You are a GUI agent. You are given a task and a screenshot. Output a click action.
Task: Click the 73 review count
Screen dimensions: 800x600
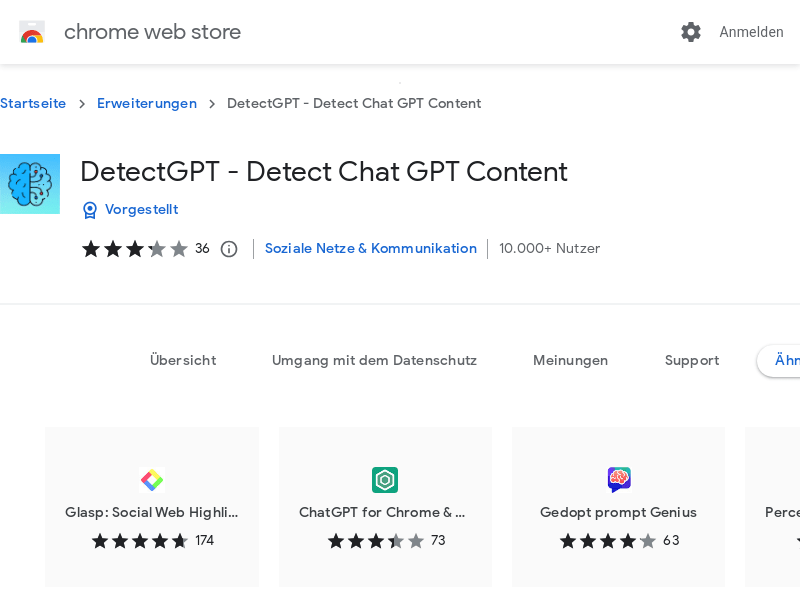click(x=438, y=540)
